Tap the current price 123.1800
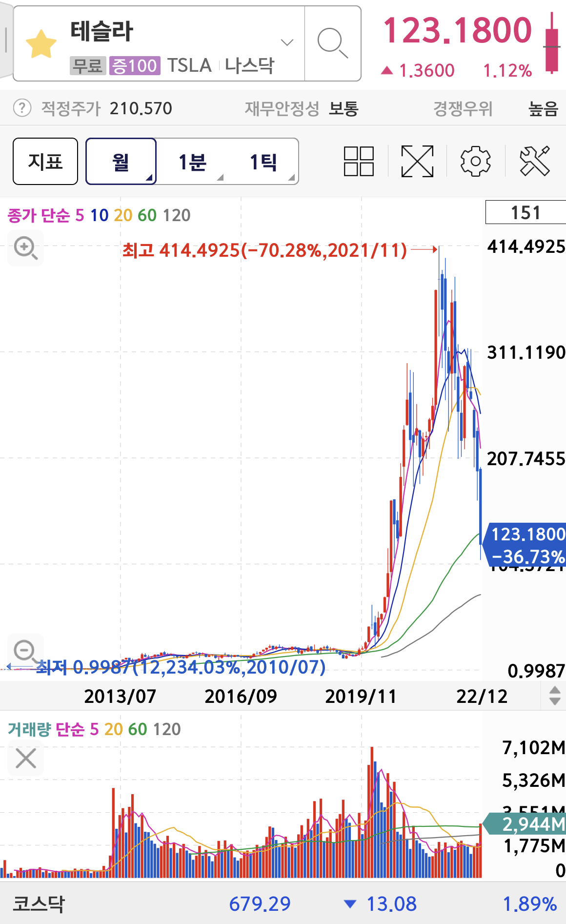 457,30
